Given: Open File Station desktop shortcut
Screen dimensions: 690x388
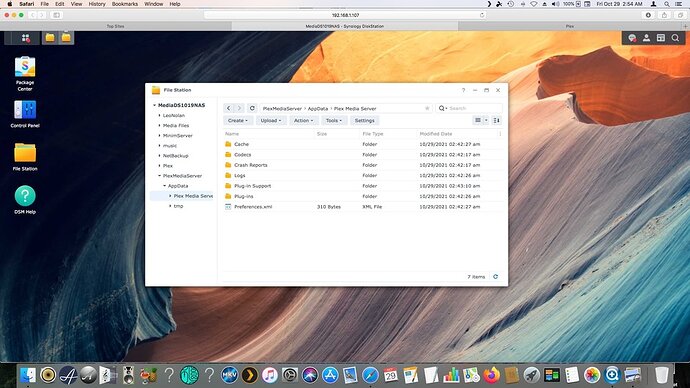Looking at the screenshot, I should click(x=25, y=157).
